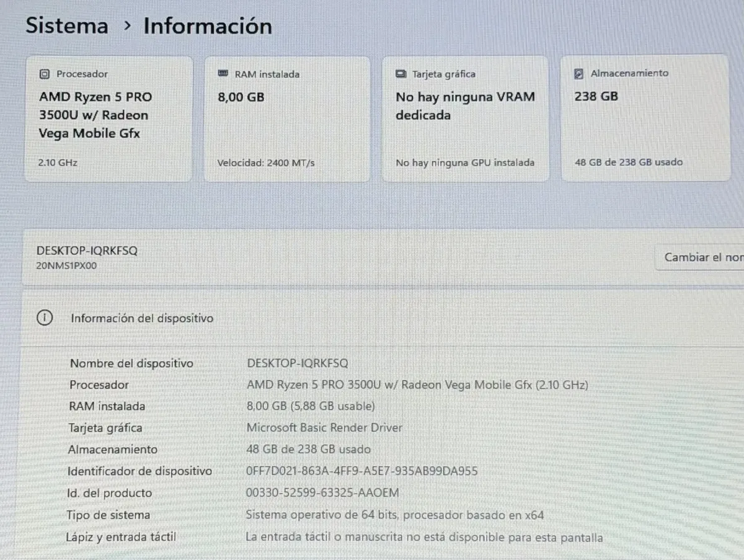Go back to Sistema in breadcrumb
This screenshot has height=560, width=744.
point(67,26)
